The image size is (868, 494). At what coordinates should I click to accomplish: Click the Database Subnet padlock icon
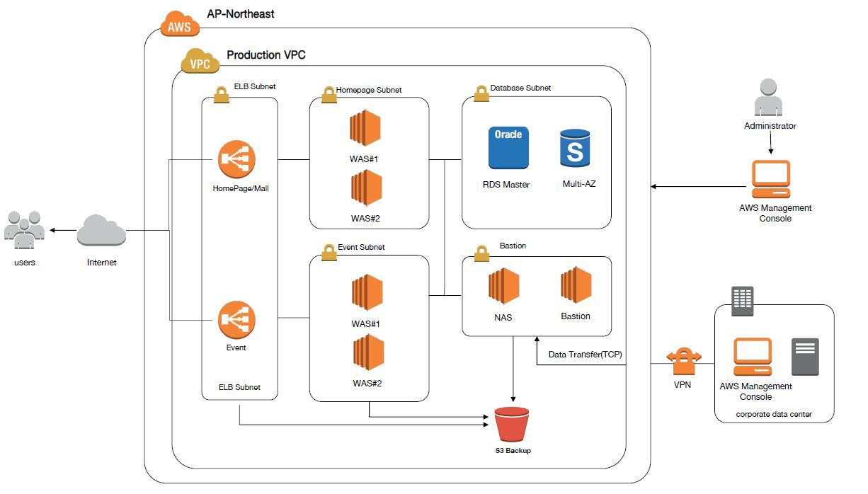coord(480,93)
